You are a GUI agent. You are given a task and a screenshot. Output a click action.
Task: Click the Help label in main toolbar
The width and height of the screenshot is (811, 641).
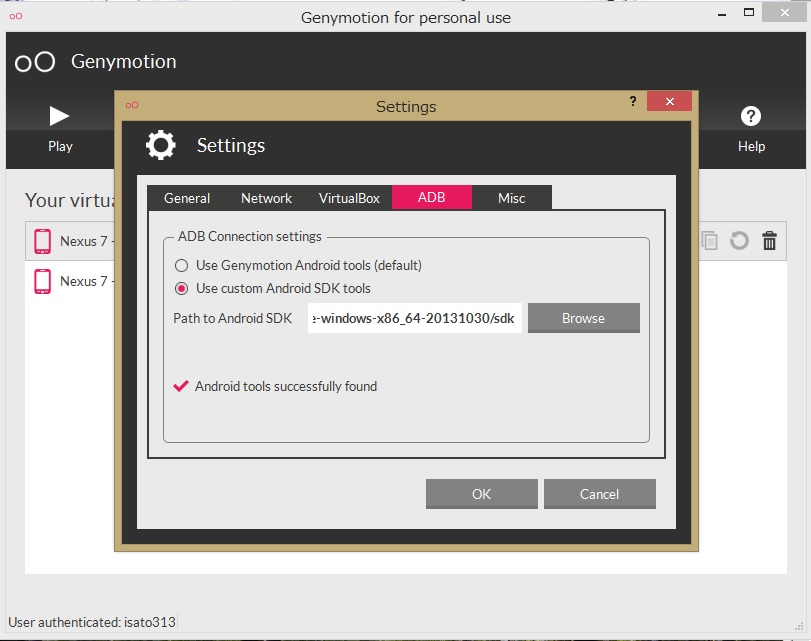tap(751, 146)
